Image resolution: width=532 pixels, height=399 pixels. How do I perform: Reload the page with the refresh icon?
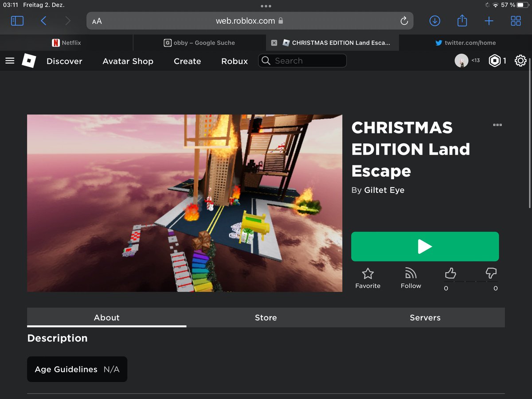pyautogui.click(x=404, y=21)
